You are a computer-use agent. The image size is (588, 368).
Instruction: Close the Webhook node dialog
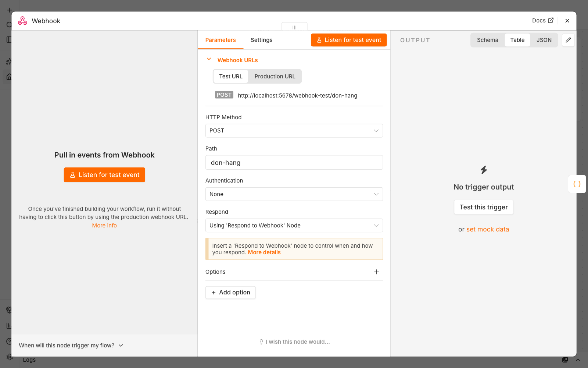click(x=567, y=21)
